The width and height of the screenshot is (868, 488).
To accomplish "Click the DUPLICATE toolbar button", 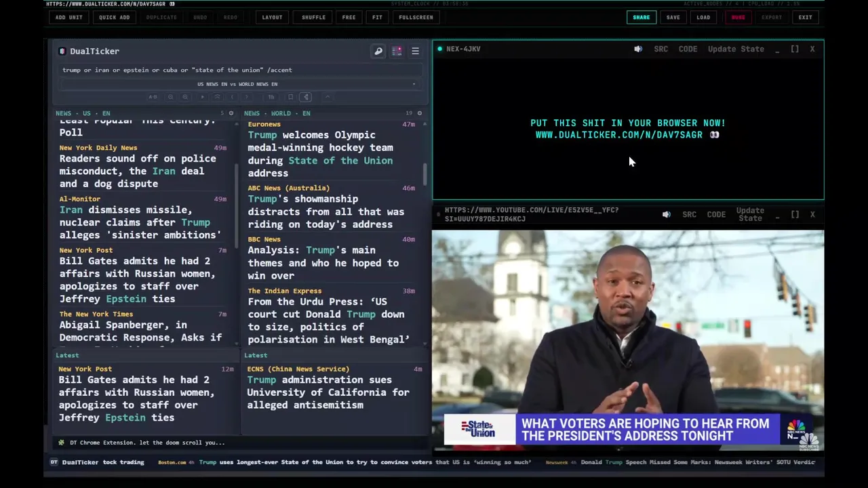I will pos(161,17).
